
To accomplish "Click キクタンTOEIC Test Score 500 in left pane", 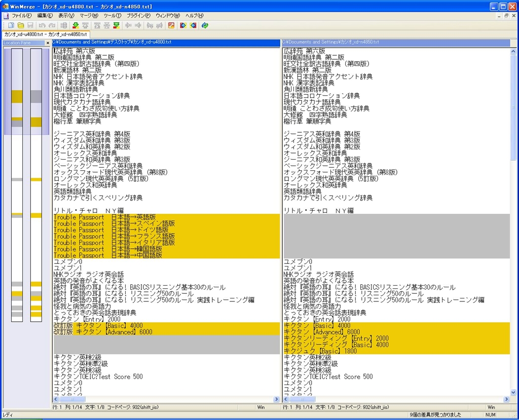I will (x=98, y=376).
